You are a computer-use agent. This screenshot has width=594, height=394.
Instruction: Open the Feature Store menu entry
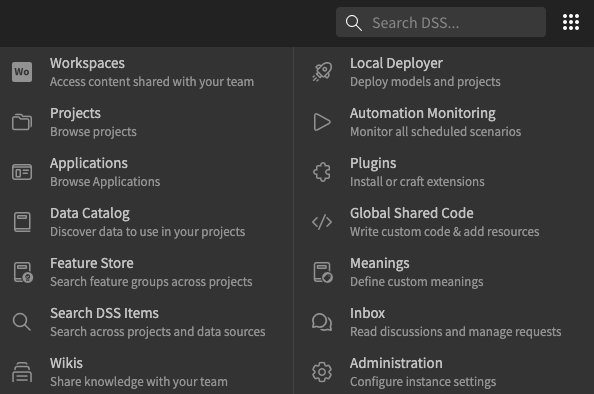(x=92, y=263)
